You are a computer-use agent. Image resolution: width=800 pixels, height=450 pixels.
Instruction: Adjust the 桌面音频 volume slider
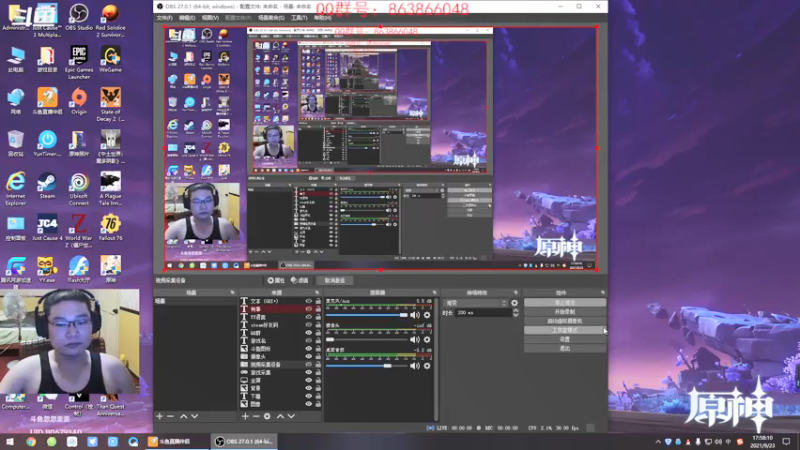point(367,366)
